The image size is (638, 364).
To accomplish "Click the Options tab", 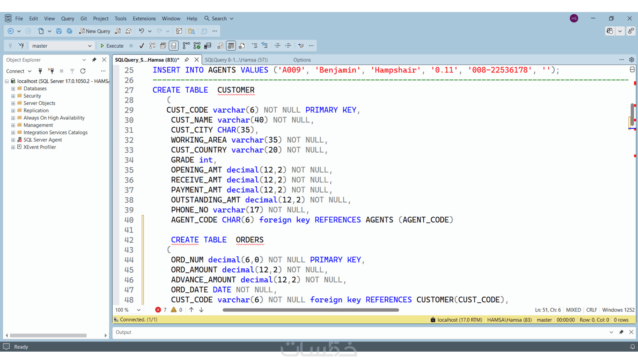I will (x=302, y=60).
